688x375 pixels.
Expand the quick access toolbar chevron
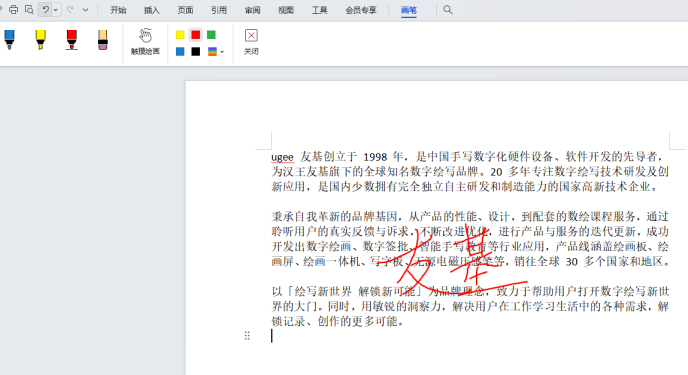point(86,10)
